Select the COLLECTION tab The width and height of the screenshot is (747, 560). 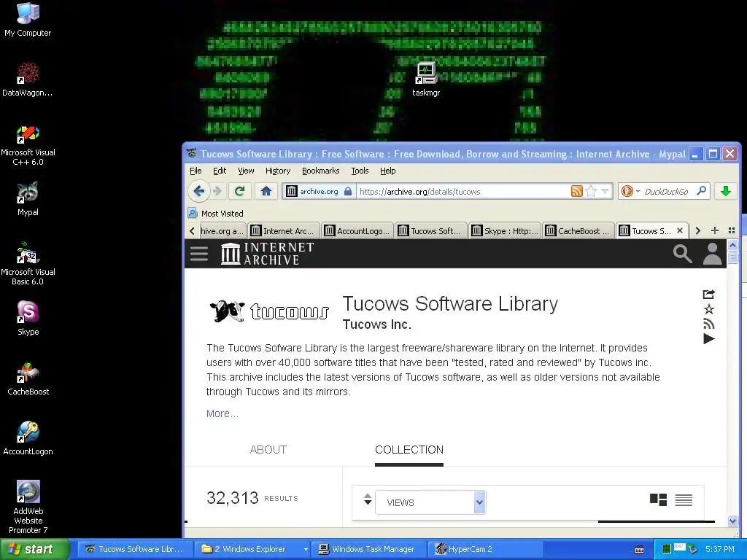[x=409, y=449]
